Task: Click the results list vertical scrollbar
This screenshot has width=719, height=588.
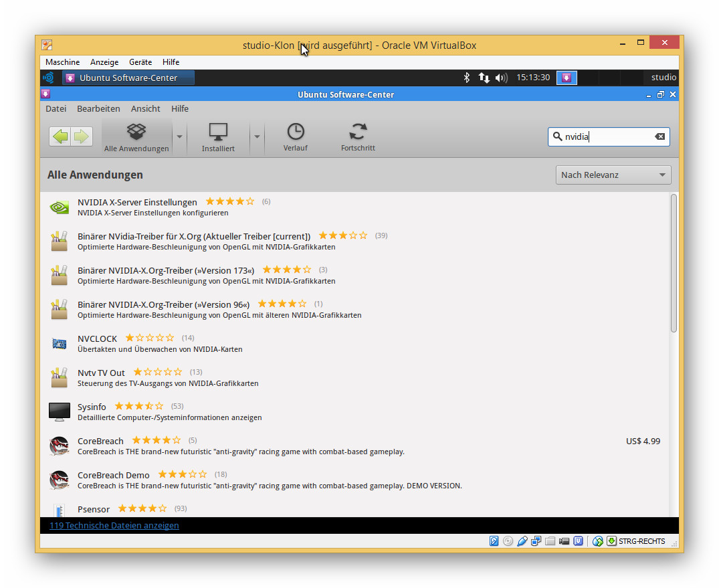Action: point(673,264)
